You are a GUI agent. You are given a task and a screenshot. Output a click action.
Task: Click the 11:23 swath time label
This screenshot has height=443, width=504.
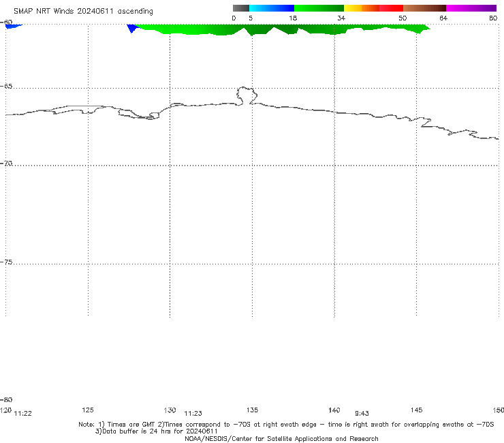coord(193,414)
